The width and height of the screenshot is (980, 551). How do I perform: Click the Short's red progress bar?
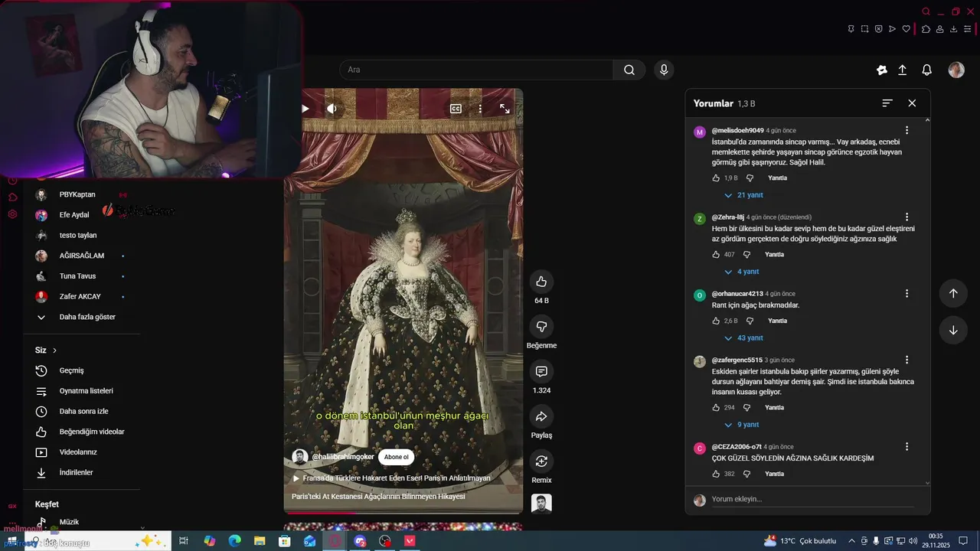(403, 513)
